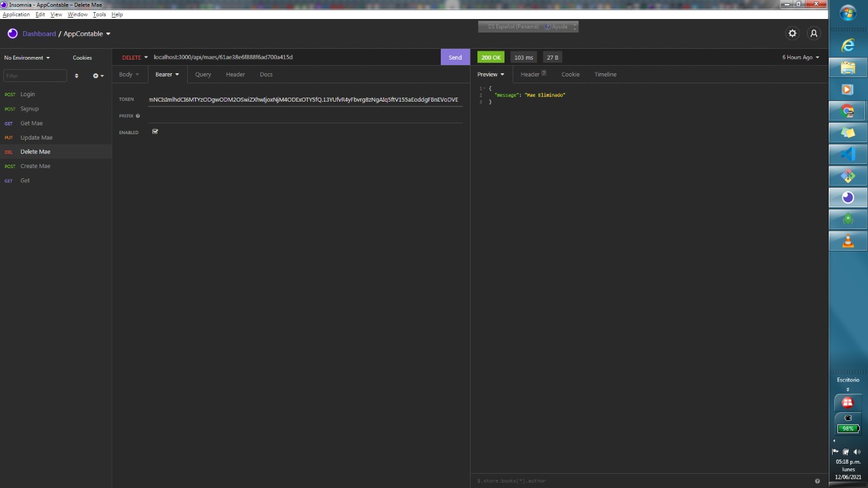Image resolution: width=868 pixels, height=488 pixels.
Task: Open the AppContable workspace icon menu
Action: tap(12, 33)
